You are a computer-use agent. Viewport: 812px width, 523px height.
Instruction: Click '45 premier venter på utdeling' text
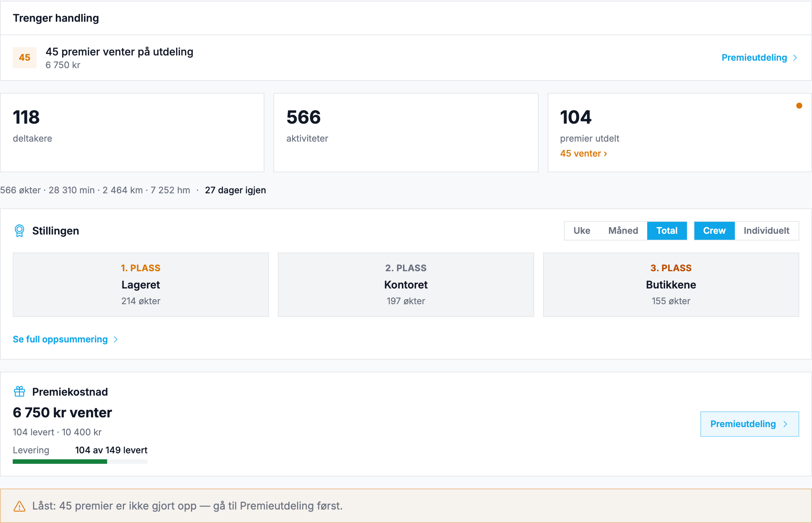pyautogui.click(x=119, y=52)
